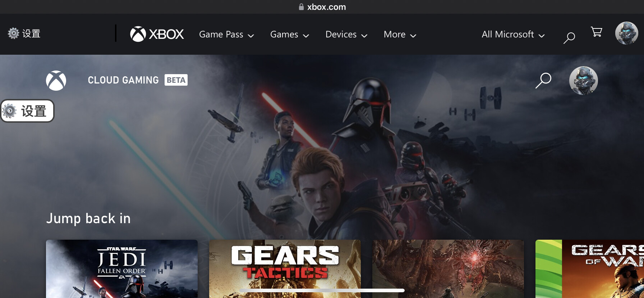Click the search icon in top navigation bar
This screenshot has width=644, height=298.
(569, 38)
